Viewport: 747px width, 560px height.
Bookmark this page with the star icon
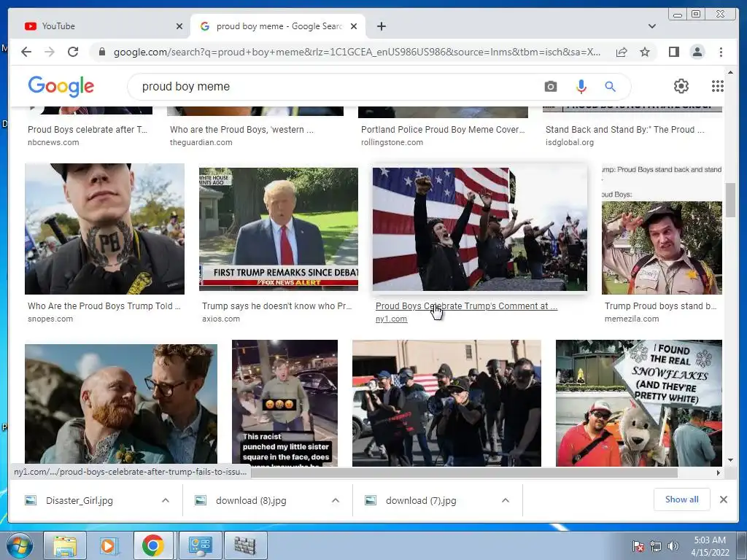pyautogui.click(x=645, y=52)
